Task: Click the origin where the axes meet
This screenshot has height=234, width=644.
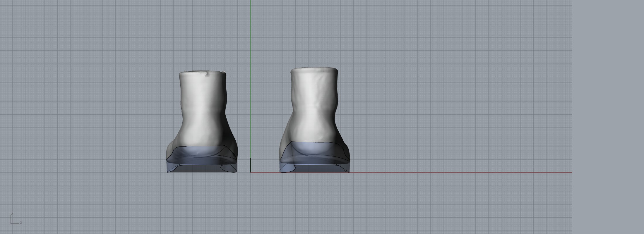Action: 251,172
